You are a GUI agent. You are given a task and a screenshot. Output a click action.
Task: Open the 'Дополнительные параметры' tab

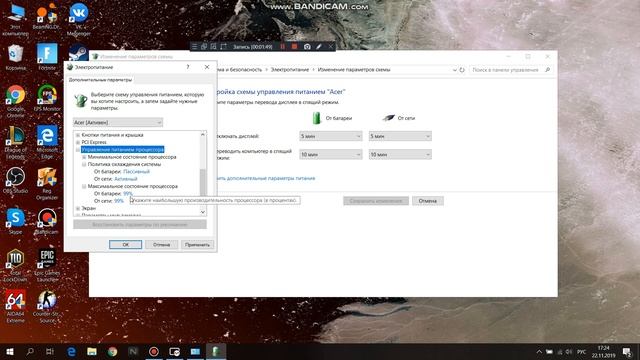coord(100,80)
